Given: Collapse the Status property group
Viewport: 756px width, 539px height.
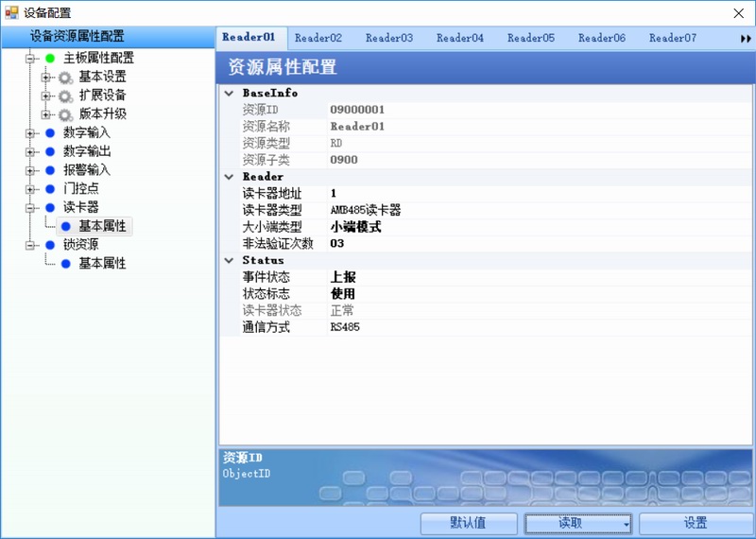Looking at the screenshot, I should pos(229,260).
